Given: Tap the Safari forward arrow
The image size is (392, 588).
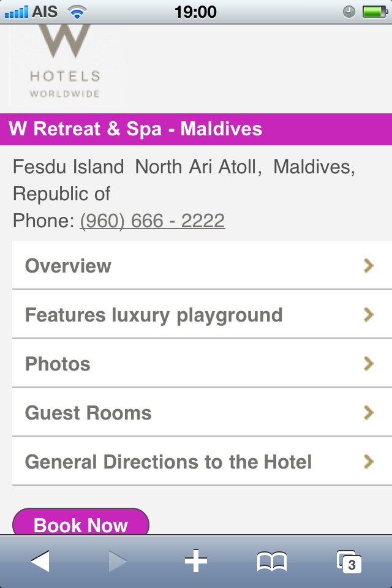Looking at the screenshot, I should point(118,561).
